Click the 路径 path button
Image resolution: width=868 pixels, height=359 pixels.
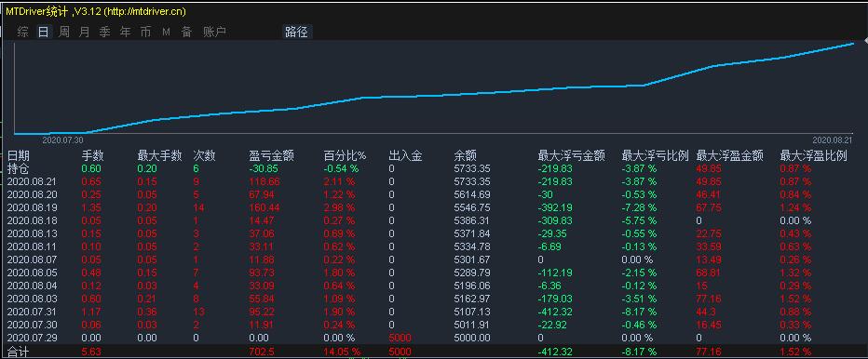(297, 32)
